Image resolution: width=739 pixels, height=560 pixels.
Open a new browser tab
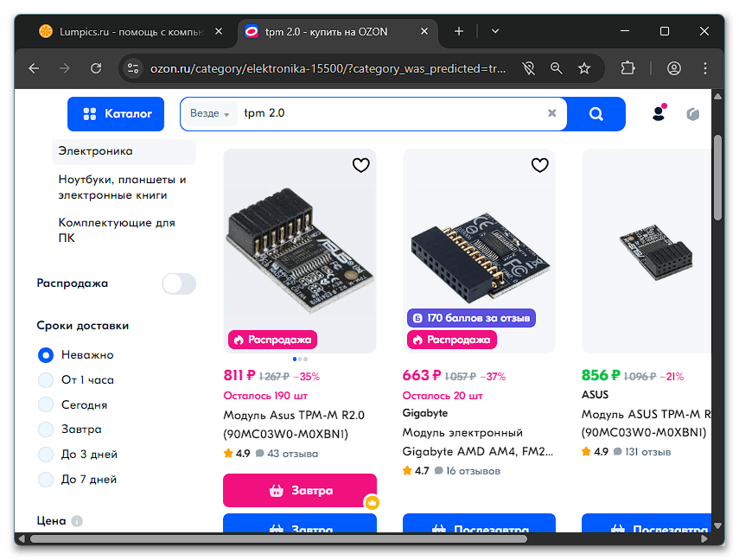coord(459,31)
